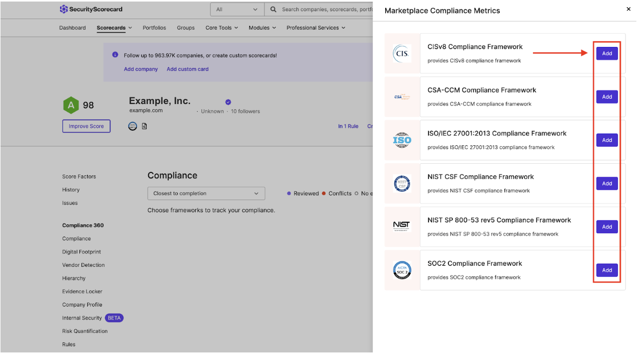
Task: Click the ISO logo thumbnail
Action: pos(402,140)
